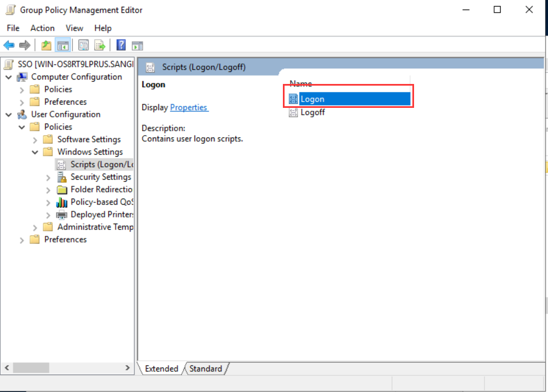The height and width of the screenshot is (392, 548).
Task: Select Policy-based QoS tree node
Action: (x=101, y=202)
